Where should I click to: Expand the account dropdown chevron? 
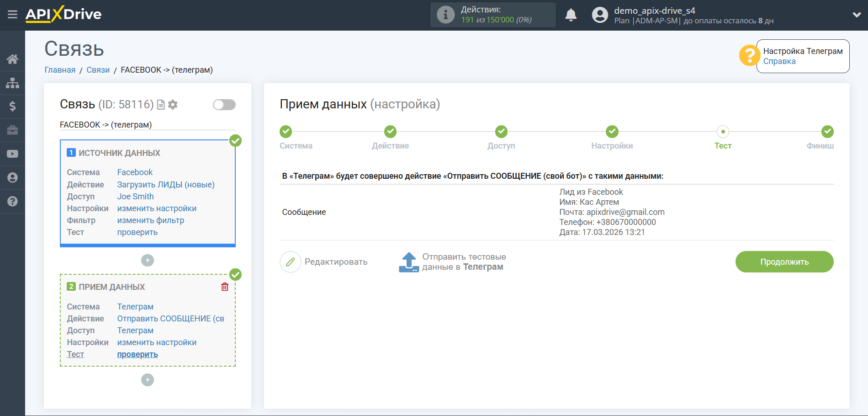click(857, 15)
